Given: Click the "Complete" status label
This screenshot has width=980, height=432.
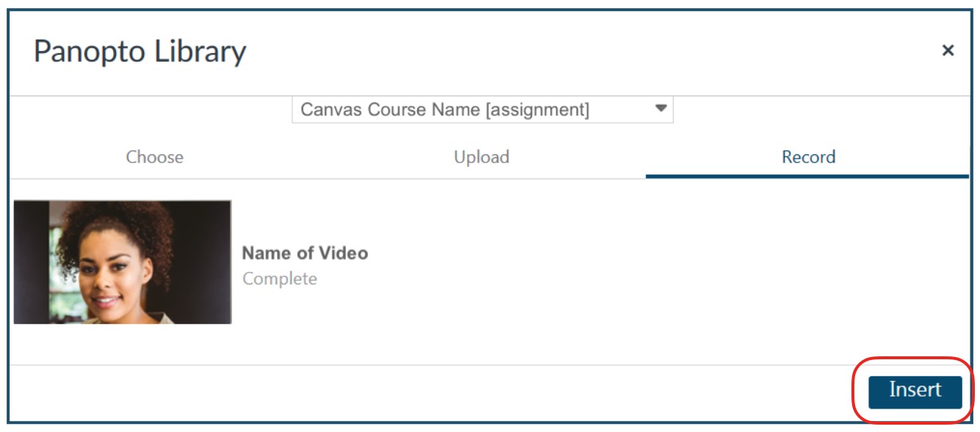Looking at the screenshot, I should pyautogui.click(x=280, y=279).
